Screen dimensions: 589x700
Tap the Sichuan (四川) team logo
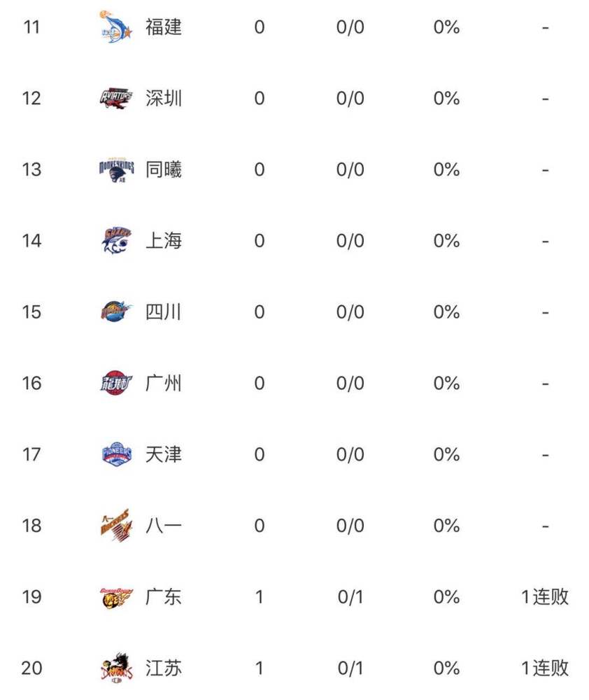pyautogui.click(x=116, y=311)
